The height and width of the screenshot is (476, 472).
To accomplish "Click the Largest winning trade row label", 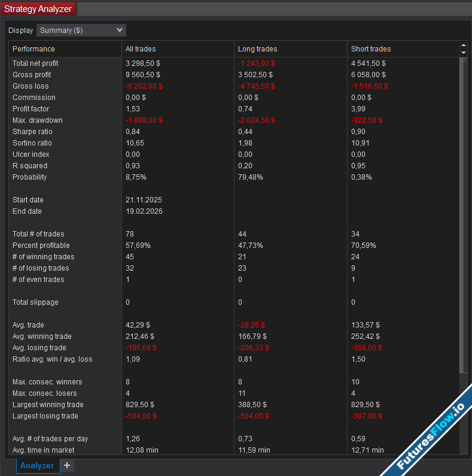I will pos(48,405).
